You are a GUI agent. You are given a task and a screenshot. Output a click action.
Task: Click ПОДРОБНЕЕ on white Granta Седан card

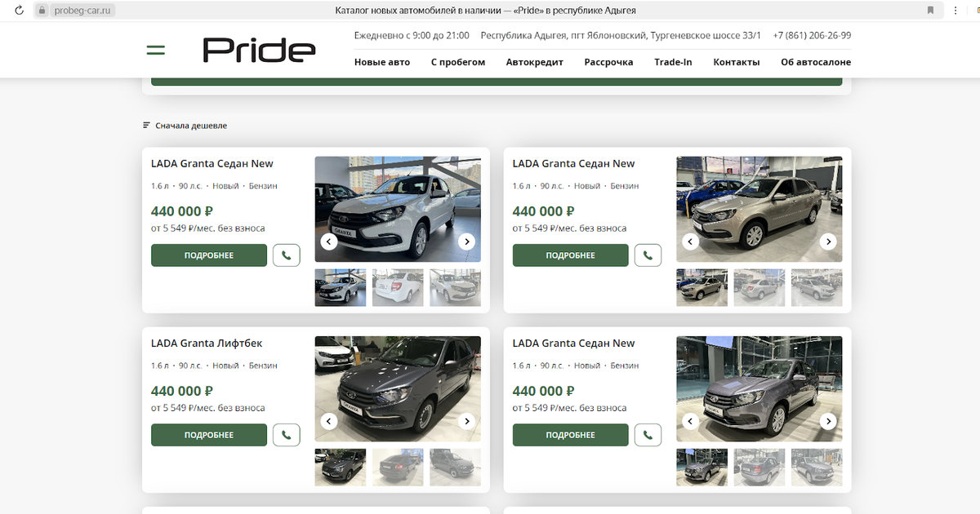click(209, 255)
